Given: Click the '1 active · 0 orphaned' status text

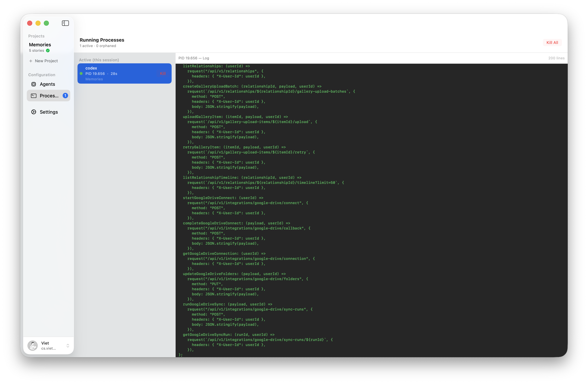Looking at the screenshot, I should tap(98, 46).
